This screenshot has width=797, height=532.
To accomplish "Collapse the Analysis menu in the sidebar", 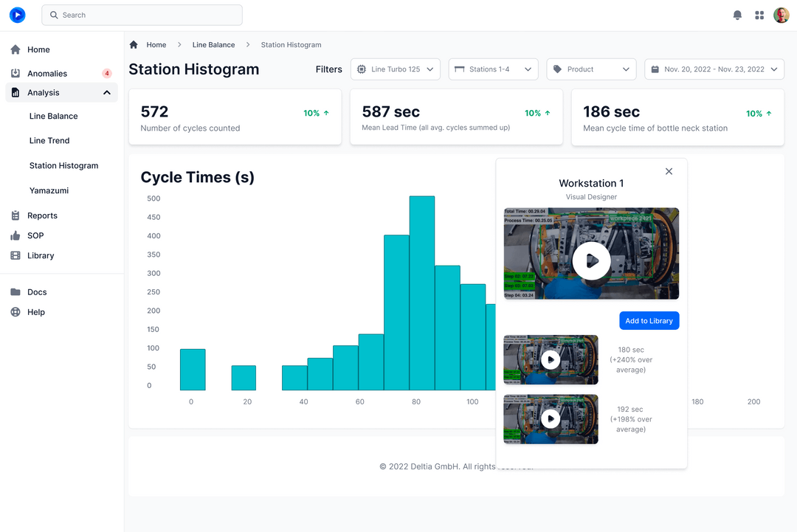I will [x=107, y=92].
